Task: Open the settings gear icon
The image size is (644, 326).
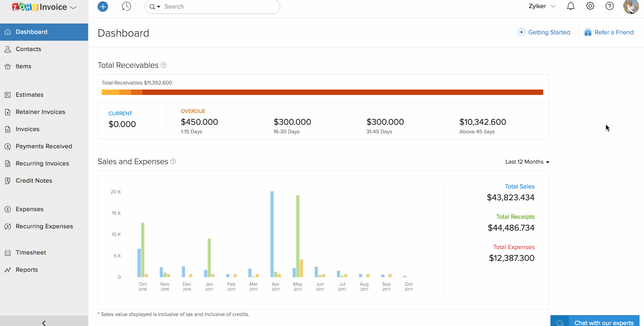Action: (x=590, y=6)
